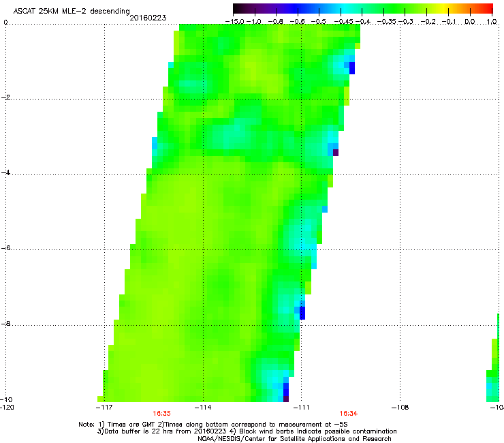504x443 pixels.
Task: Click the red time stamp 16:35
Action: point(161,414)
